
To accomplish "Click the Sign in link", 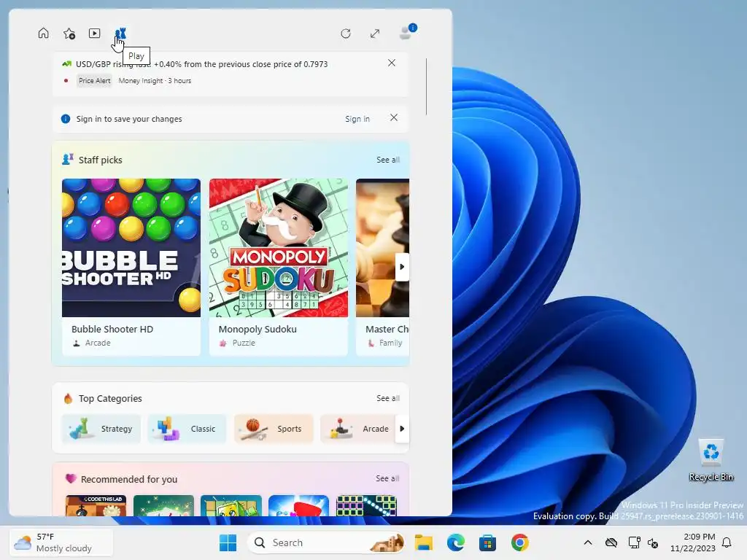I will coord(357,119).
